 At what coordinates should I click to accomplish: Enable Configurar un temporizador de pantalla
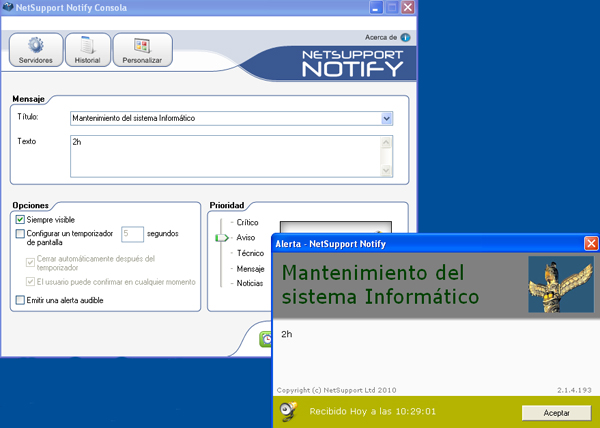pos(20,233)
